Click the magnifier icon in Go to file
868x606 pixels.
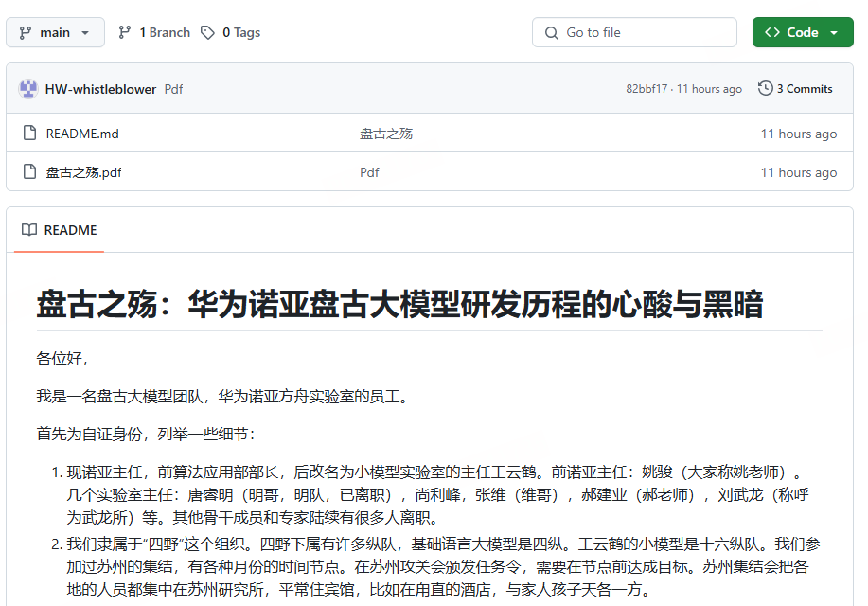point(551,33)
